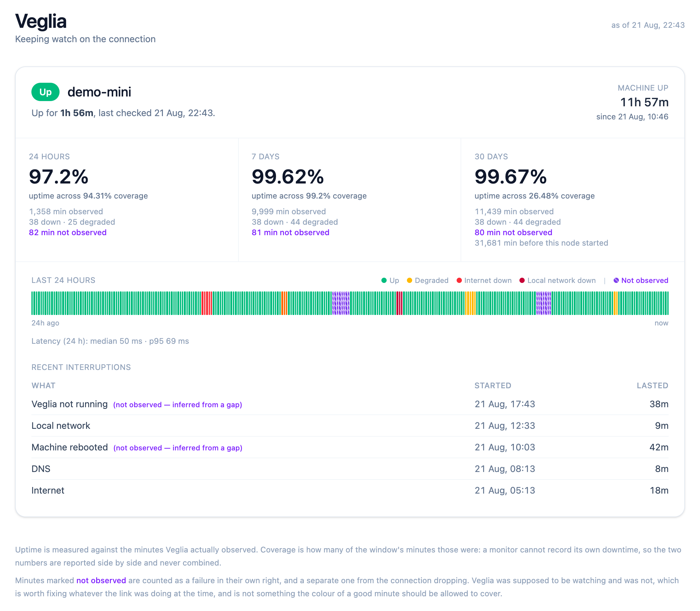Viewport: 700px width, 611px height.
Task: Click the 'now' timeline label
Action: click(661, 323)
